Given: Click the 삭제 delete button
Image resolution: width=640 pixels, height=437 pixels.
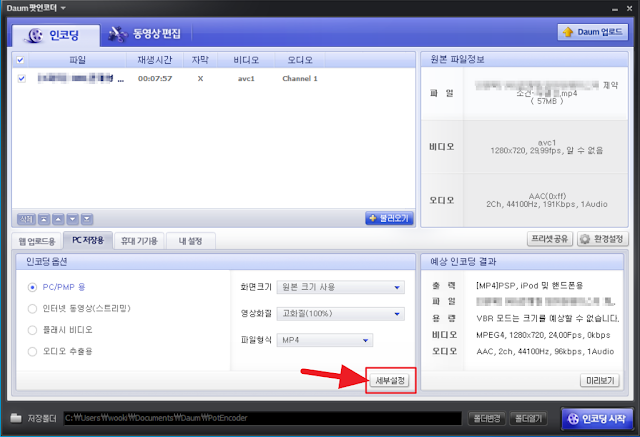Looking at the screenshot, I should point(26,219).
